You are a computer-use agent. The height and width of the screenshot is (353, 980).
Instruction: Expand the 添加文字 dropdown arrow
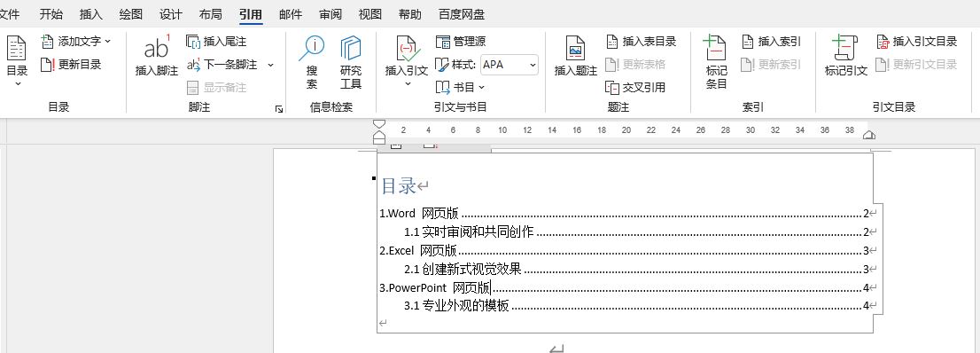(x=107, y=42)
